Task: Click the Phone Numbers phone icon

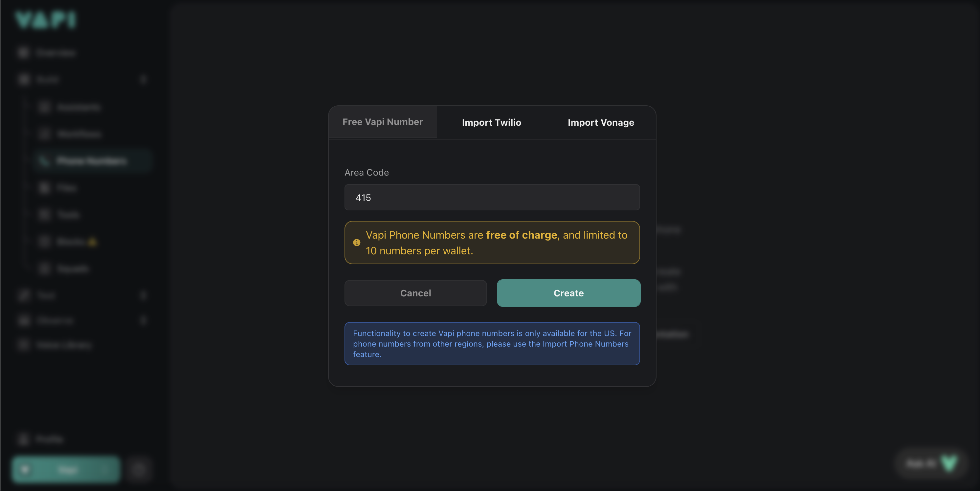Action: 45,161
